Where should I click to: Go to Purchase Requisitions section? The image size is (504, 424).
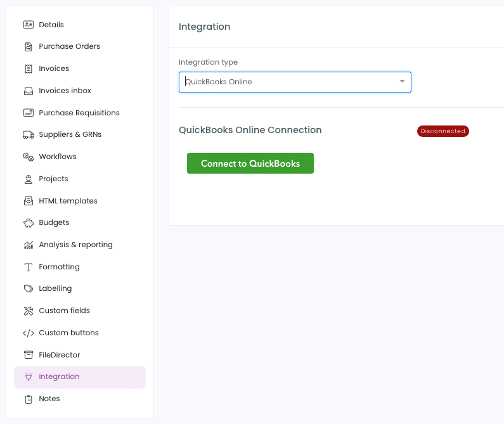pyautogui.click(x=80, y=113)
